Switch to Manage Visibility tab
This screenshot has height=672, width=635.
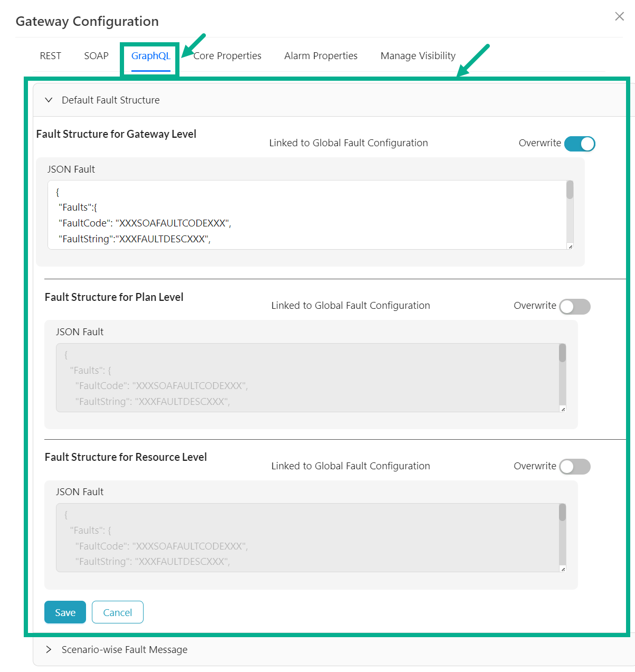point(418,56)
